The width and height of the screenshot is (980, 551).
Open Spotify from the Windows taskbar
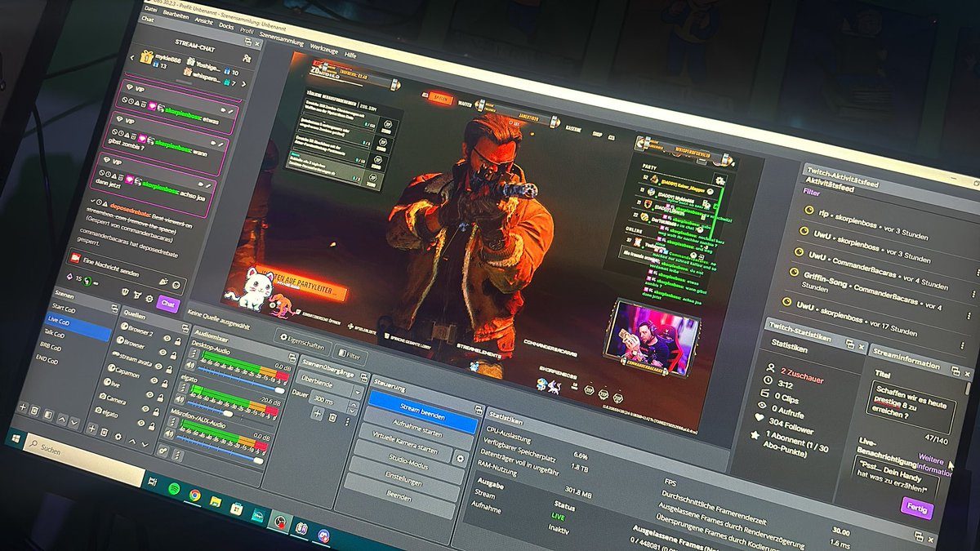pyautogui.click(x=174, y=487)
